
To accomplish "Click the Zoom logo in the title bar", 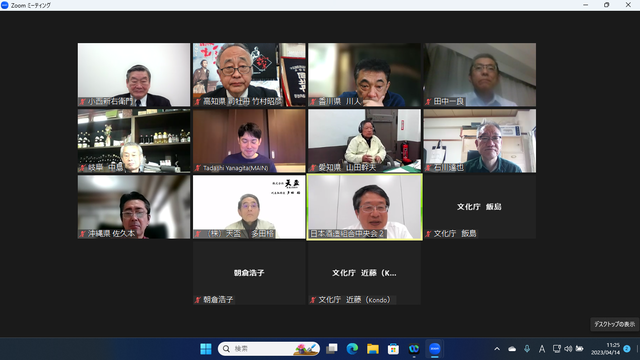I will (x=4, y=5).
